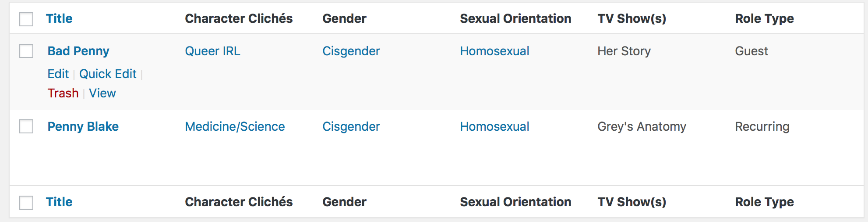Tick the Penny Blake row checkbox

[26, 127]
